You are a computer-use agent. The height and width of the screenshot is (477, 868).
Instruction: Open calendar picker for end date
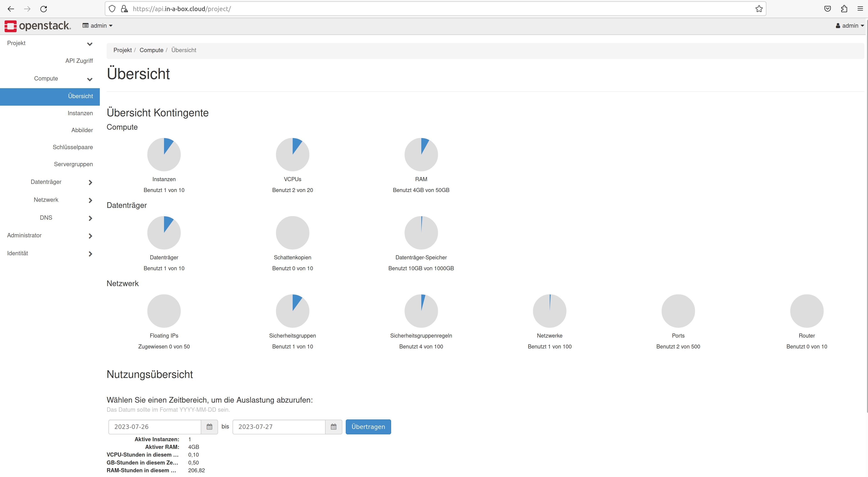(x=333, y=427)
